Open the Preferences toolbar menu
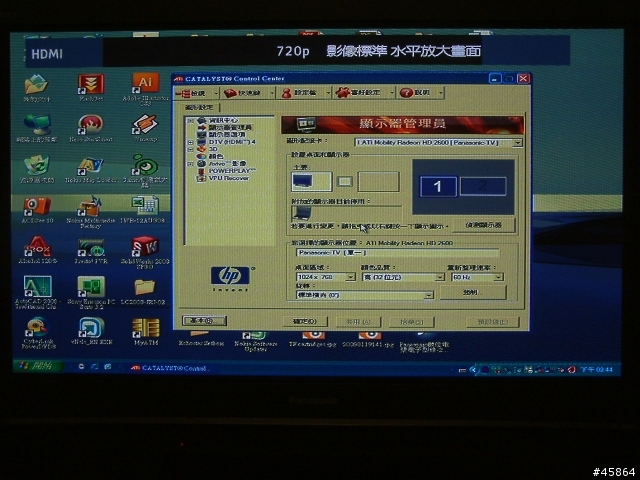The image size is (640, 480). point(364,93)
